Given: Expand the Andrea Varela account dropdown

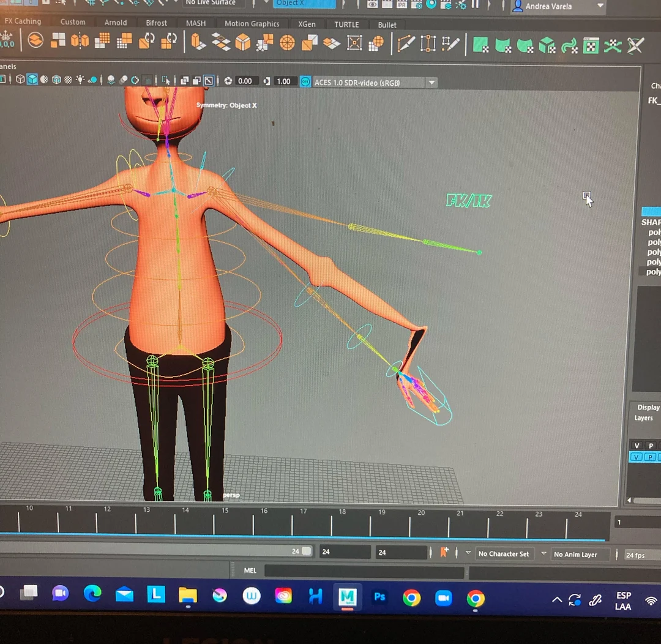Looking at the screenshot, I should click(x=600, y=6).
